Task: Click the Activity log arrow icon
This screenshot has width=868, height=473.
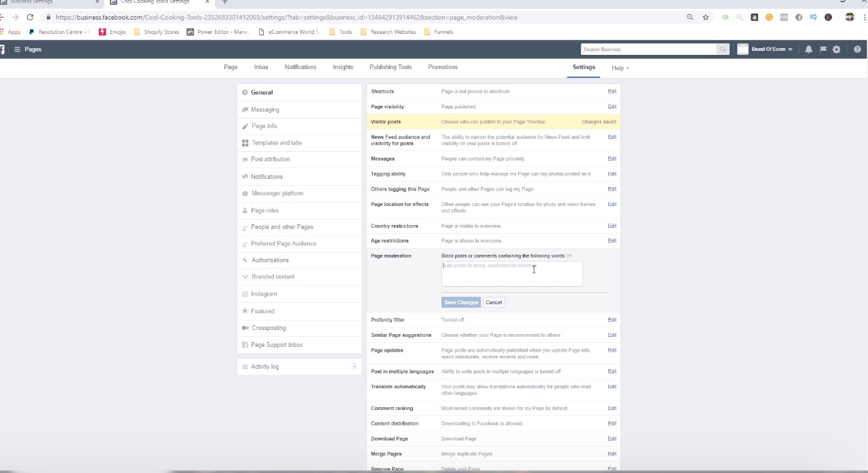Action: tap(353, 367)
